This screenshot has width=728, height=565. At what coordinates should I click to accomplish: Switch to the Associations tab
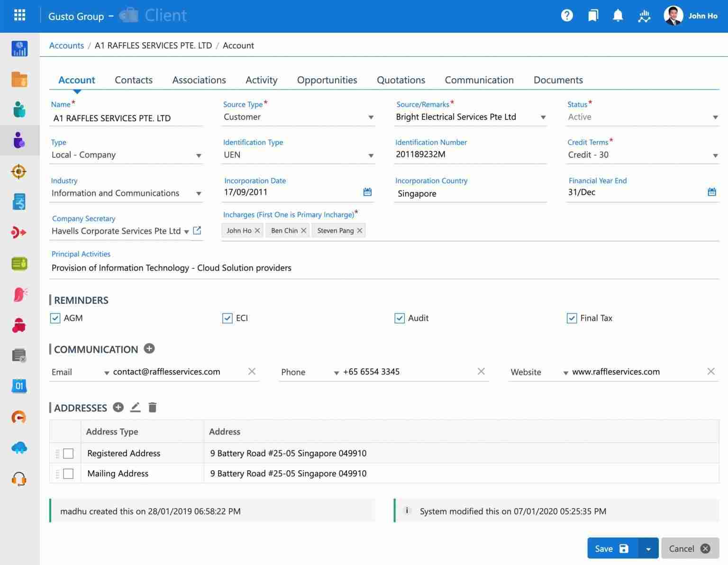coord(199,80)
